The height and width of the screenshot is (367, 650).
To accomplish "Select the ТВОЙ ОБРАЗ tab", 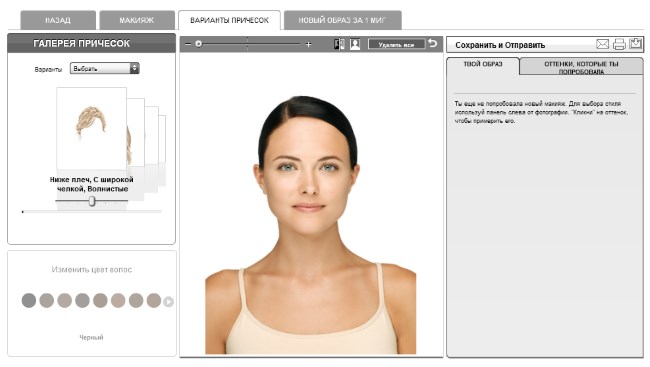I will coord(483,65).
